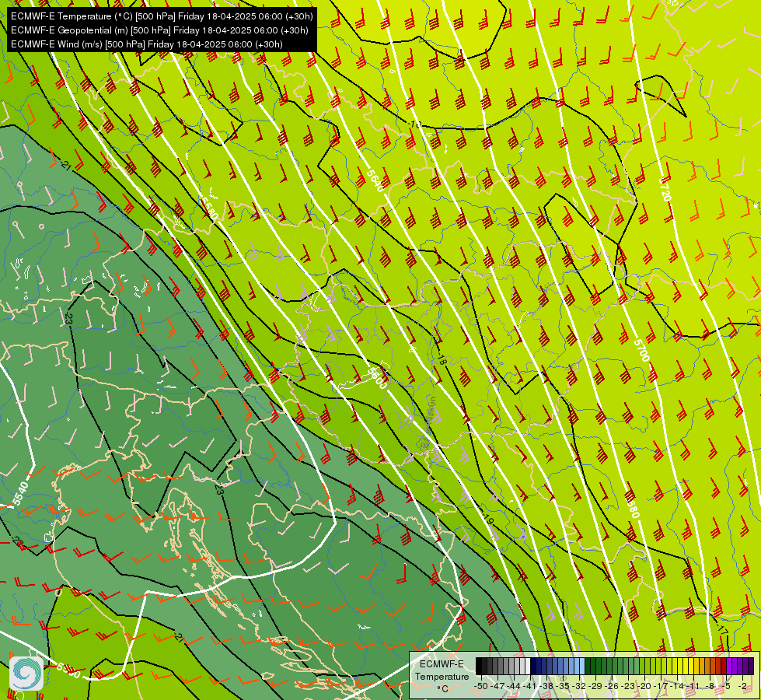
Task: Click the -11 tick label on the colorbar
Action: point(693,686)
